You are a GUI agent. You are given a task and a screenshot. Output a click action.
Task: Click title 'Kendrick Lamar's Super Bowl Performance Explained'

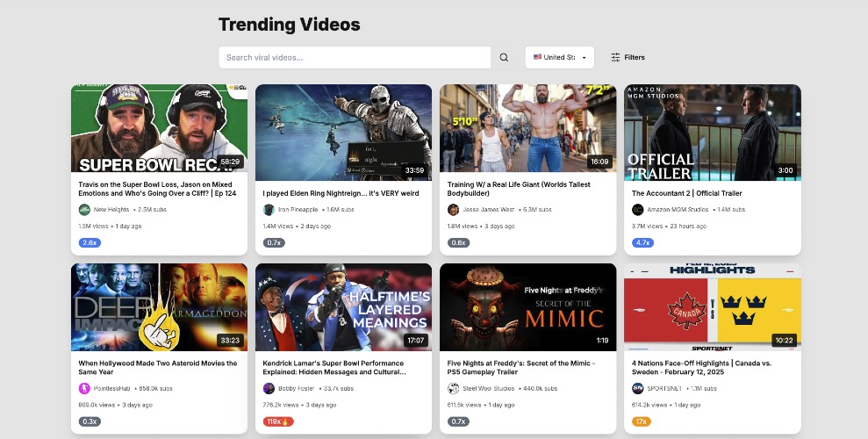(334, 368)
